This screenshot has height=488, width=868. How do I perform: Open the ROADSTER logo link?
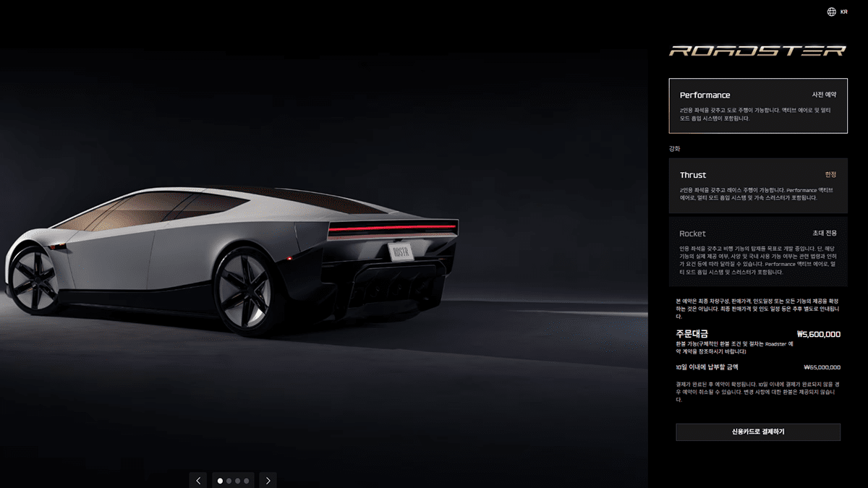pyautogui.click(x=757, y=51)
